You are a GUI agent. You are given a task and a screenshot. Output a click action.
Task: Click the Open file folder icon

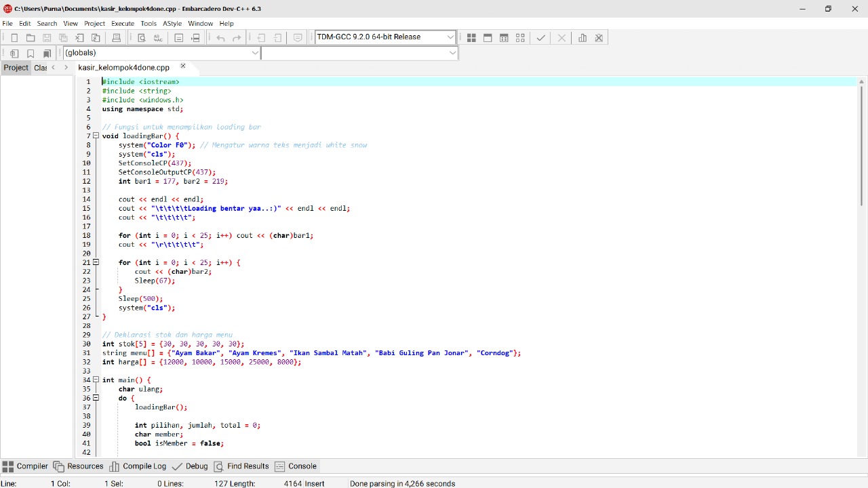click(31, 38)
